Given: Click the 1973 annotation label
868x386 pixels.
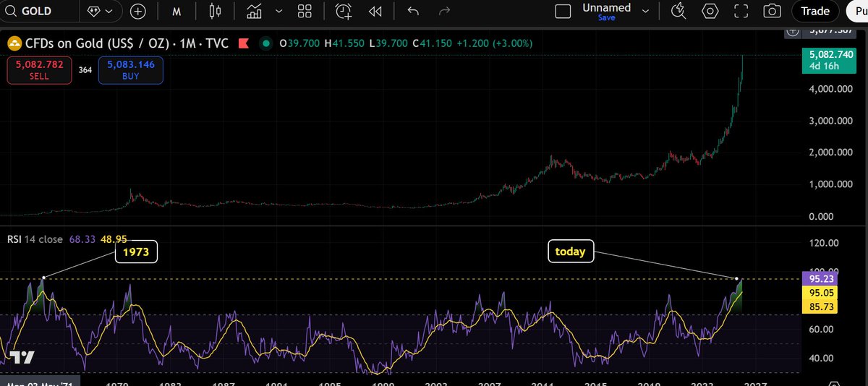Looking at the screenshot, I should pyautogui.click(x=136, y=253).
